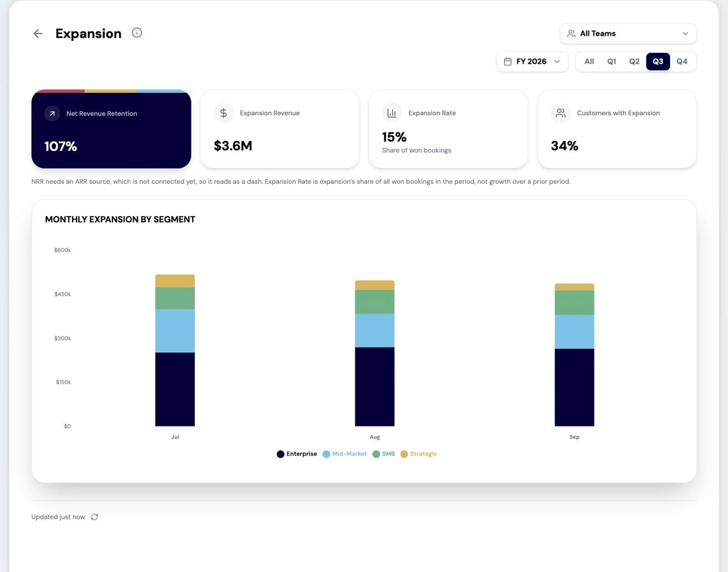Go back using the left arrow
Screen dimensions: 728x572
click(38, 34)
